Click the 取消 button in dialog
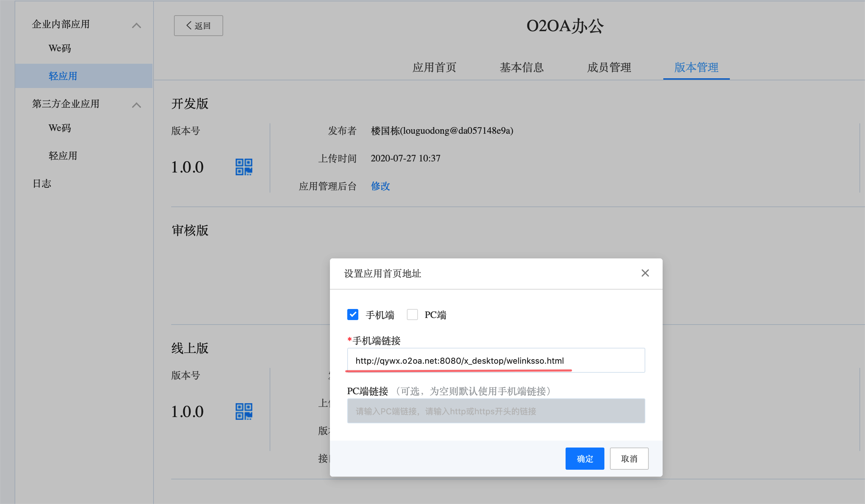Viewport: 865px width, 504px height. click(629, 459)
